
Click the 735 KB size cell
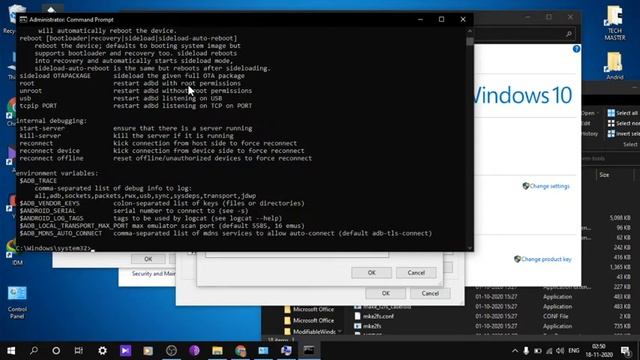click(622, 326)
